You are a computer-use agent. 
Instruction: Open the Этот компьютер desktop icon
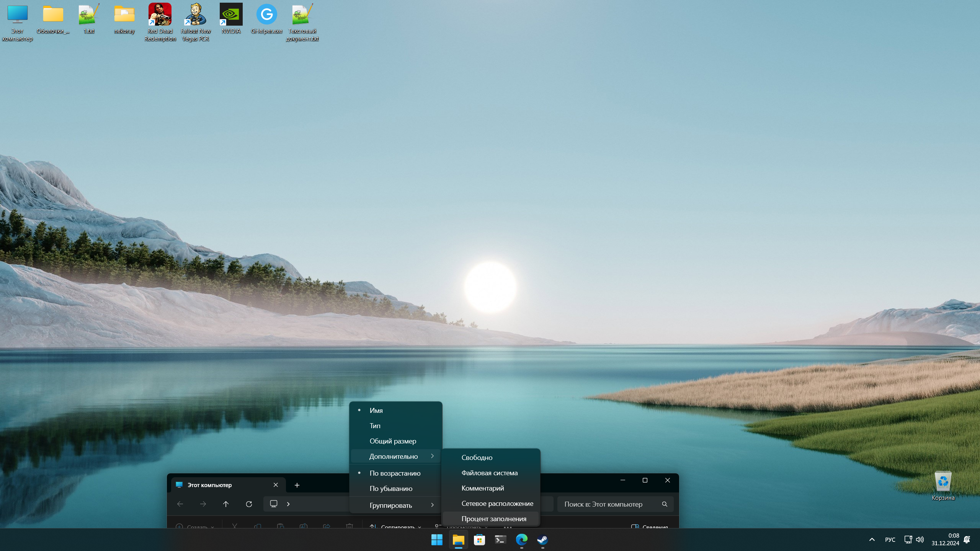point(17,23)
